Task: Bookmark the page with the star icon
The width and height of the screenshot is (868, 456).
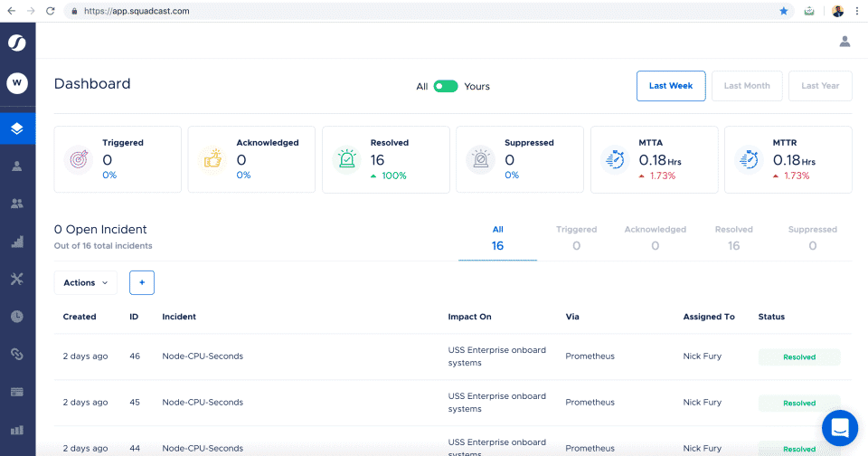Action: click(x=783, y=11)
